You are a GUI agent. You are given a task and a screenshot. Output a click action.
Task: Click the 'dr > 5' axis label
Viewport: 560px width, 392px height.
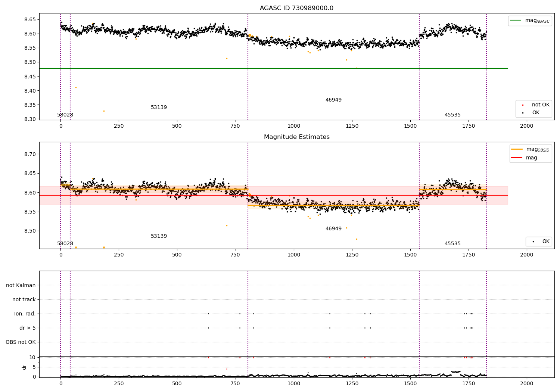coord(28,328)
